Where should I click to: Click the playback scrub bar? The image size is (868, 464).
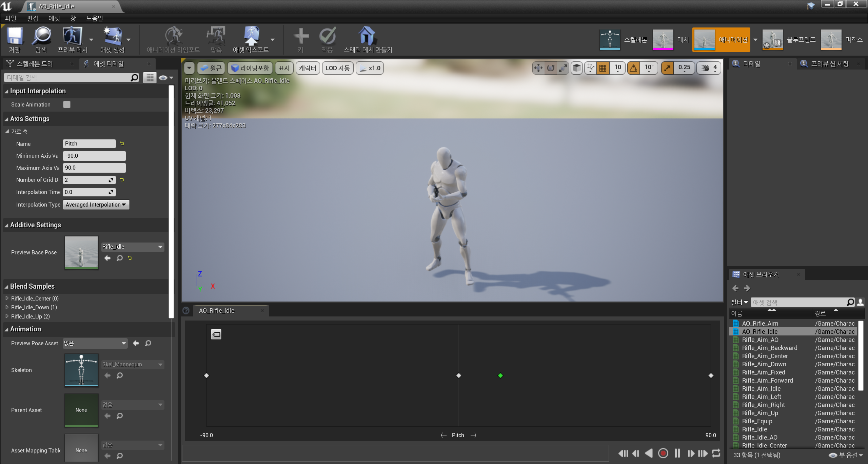395,453
